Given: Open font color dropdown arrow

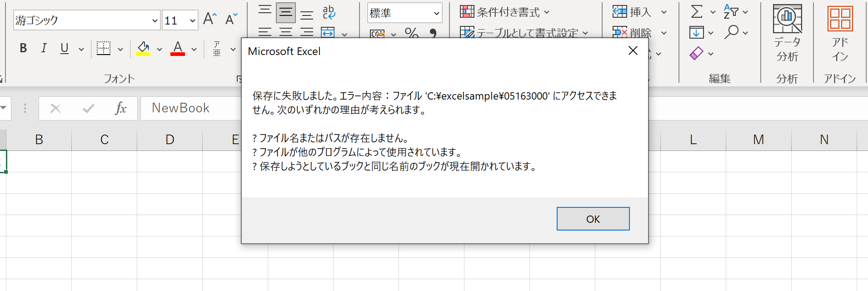Looking at the screenshot, I should pos(194,49).
